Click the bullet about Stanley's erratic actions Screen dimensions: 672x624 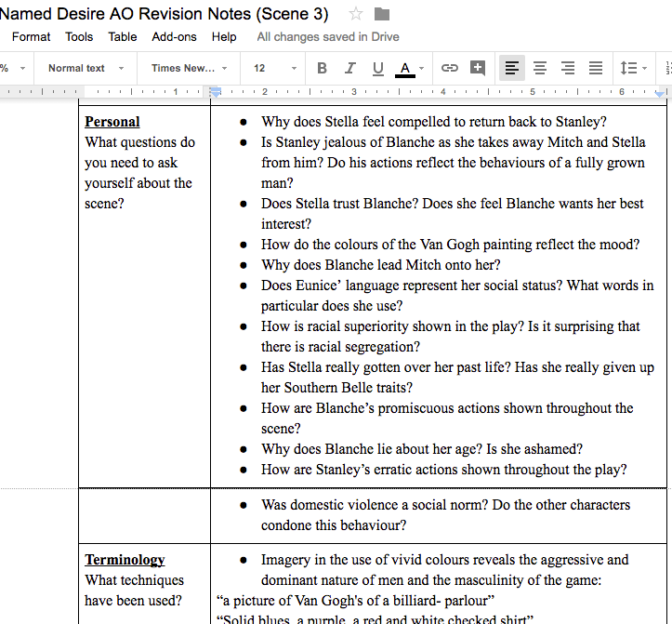[444, 470]
